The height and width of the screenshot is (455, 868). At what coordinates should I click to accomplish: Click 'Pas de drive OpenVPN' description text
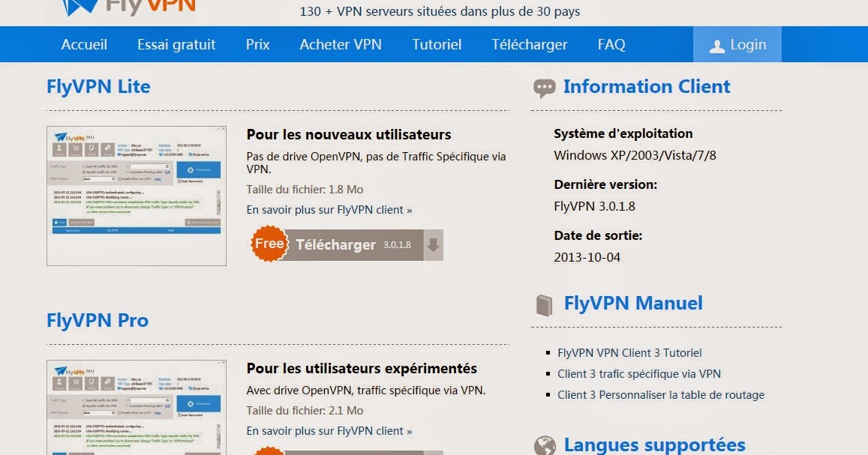(377, 163)
